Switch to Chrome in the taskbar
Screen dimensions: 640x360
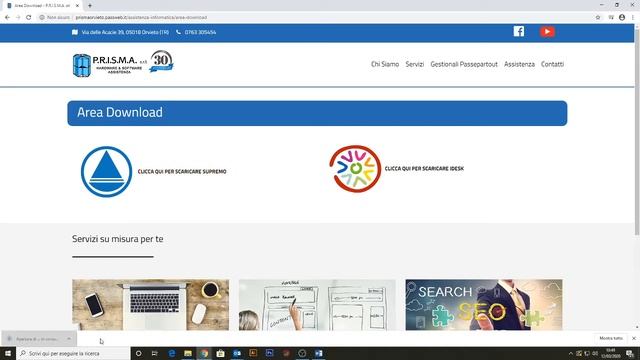click(204, 353)
